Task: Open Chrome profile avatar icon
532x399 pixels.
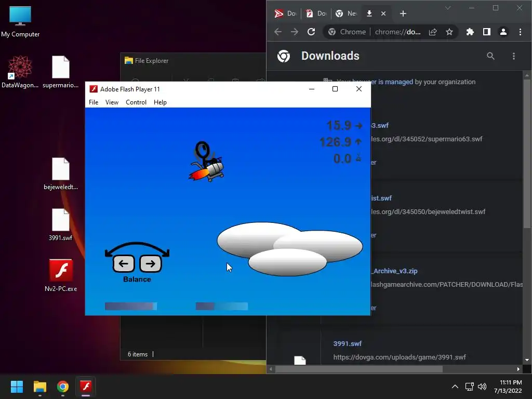Action: click(503, 32)
